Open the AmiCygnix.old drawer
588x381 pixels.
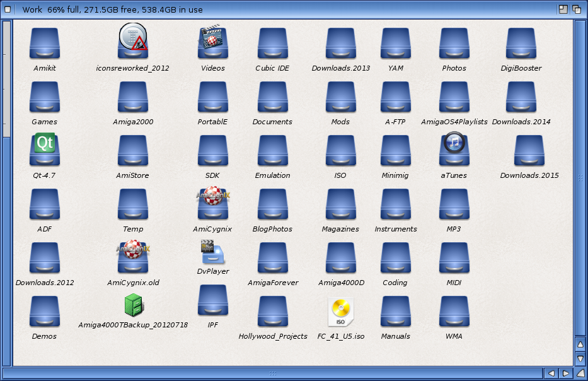pyautogui.click(x=133, y=257)
